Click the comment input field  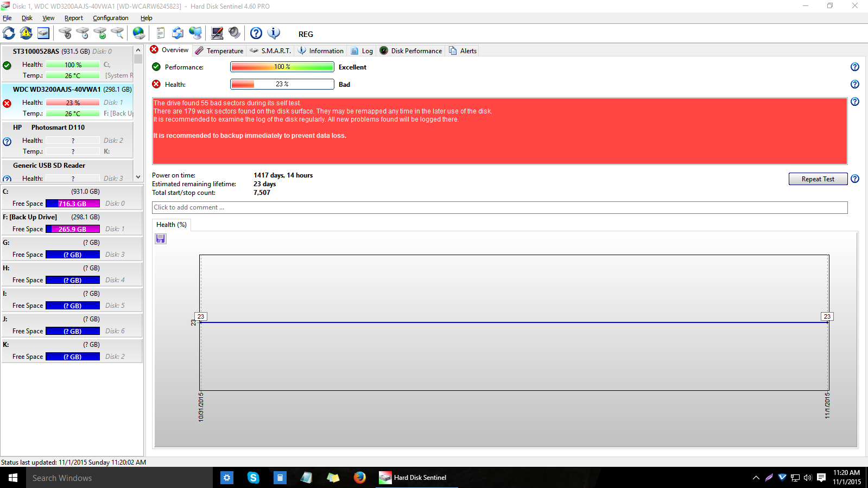tap(499, 207)
